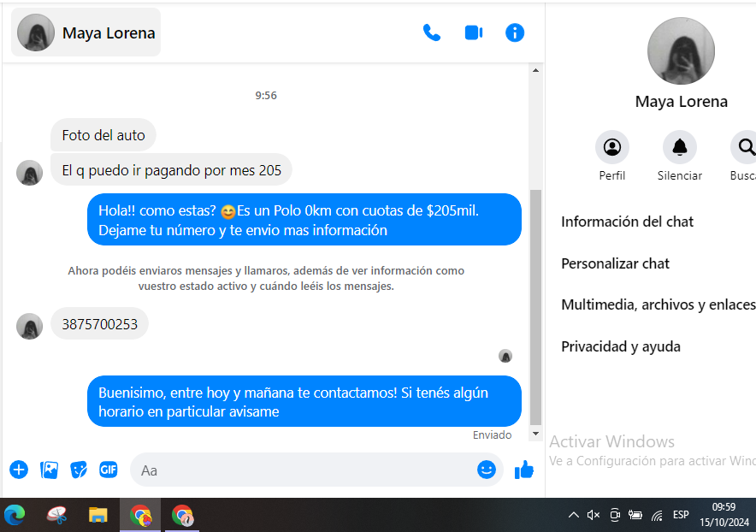Expand Privacidad y ayuda section

click(x=620, y=346)
